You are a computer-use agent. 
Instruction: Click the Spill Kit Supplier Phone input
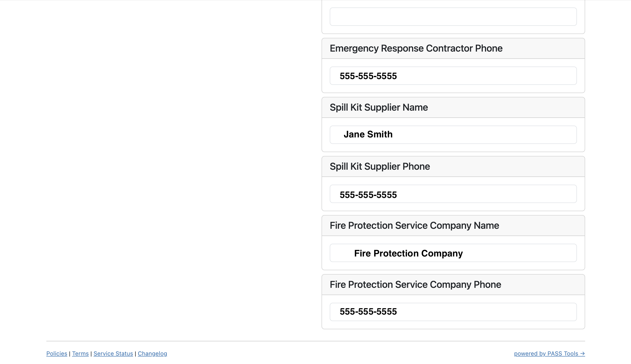click(x=453, y=194)
